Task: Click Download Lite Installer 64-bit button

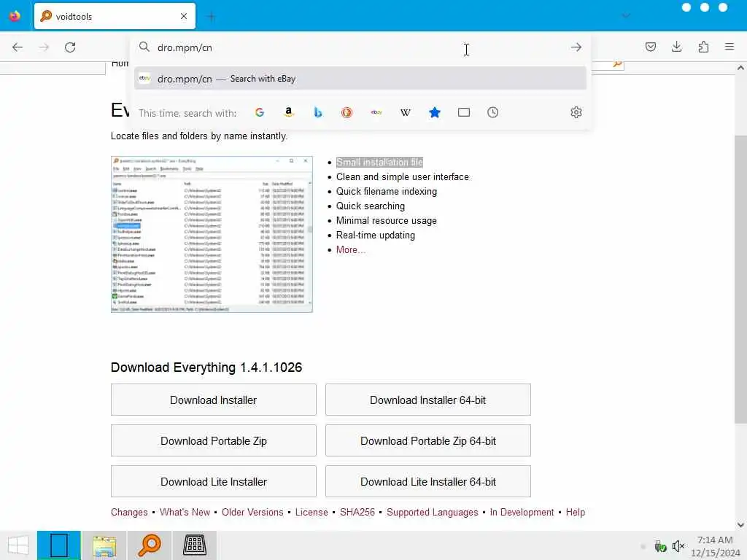Action: [x=427, y=482]
